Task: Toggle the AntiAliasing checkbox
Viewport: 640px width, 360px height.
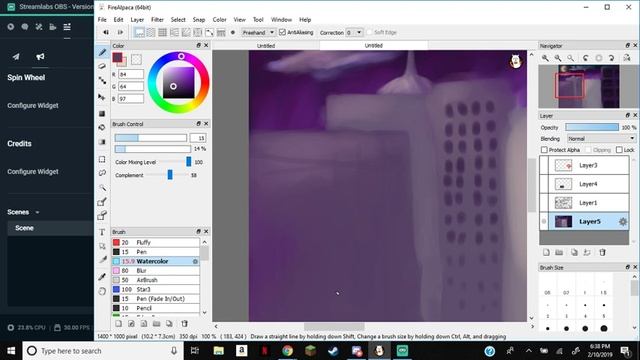Action: point(282,32)
